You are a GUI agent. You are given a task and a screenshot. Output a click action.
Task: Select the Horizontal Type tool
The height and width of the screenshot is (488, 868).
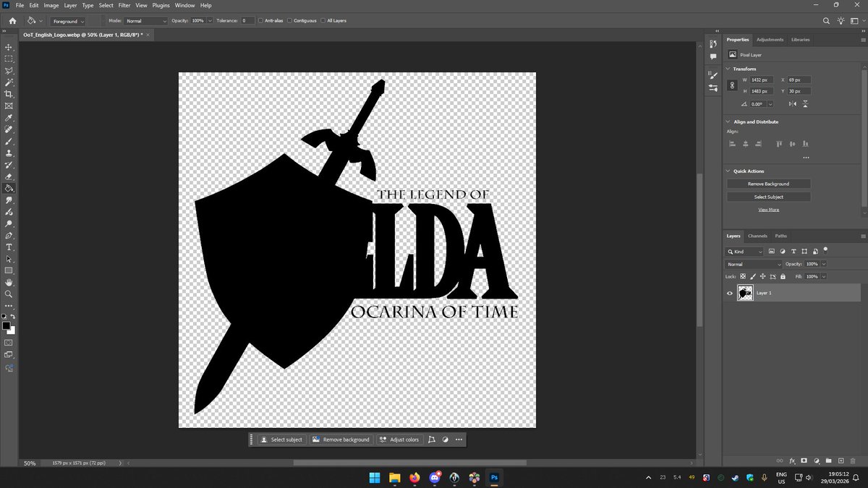point(9,247)
